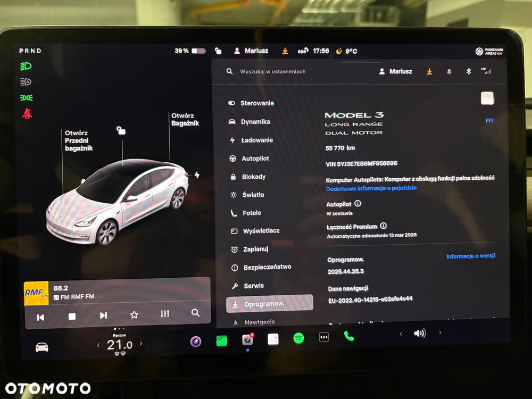The height and width of the screenshot is (399, 532).
Task: Tap the high beam headlights indicator icon
Action: tap(26, 66)
